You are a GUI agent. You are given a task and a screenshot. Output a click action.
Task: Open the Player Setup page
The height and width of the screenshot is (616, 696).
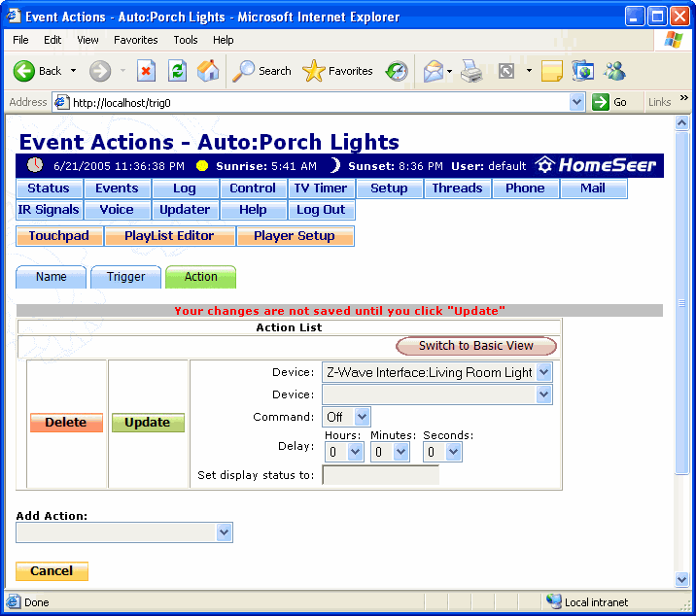pos(295,236)
